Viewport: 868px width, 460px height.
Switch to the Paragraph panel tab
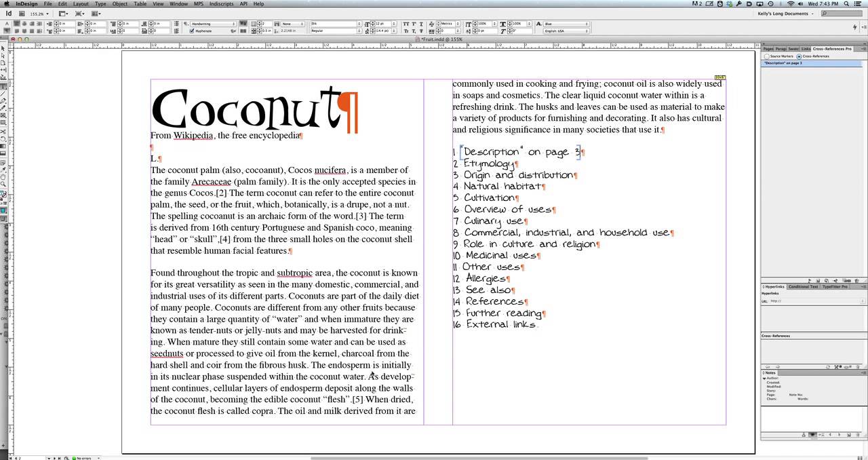pyautogui.click(x=781, y=49)
